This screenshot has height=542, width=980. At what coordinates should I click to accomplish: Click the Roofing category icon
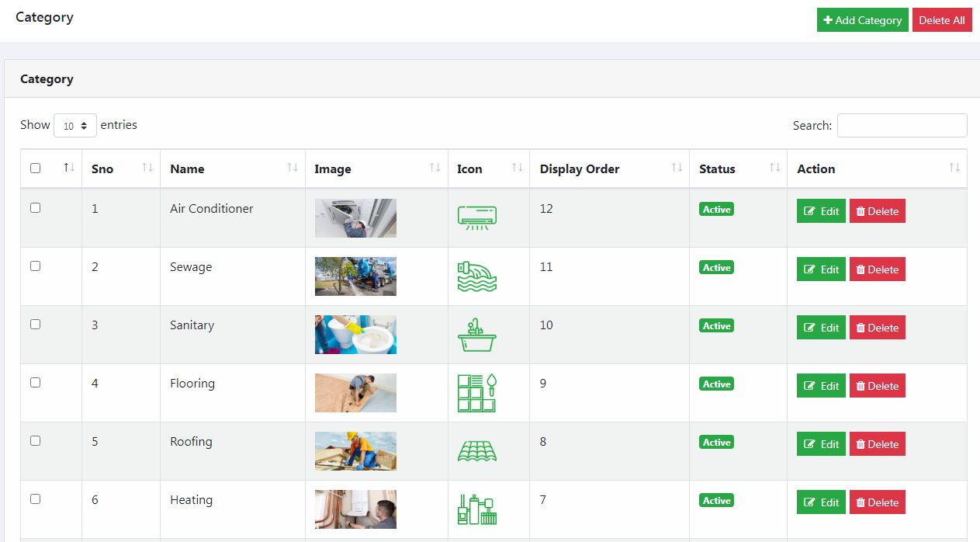coord(476,451)
